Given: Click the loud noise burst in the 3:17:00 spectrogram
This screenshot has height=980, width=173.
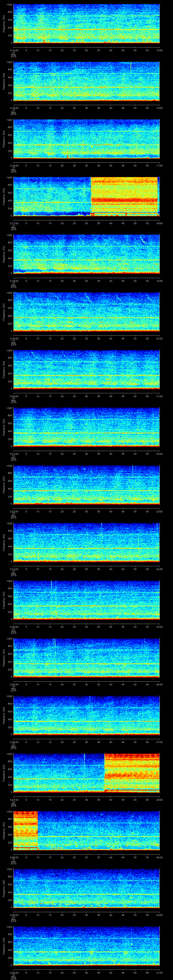Looking at the screenshot, I should coord(124,197).
